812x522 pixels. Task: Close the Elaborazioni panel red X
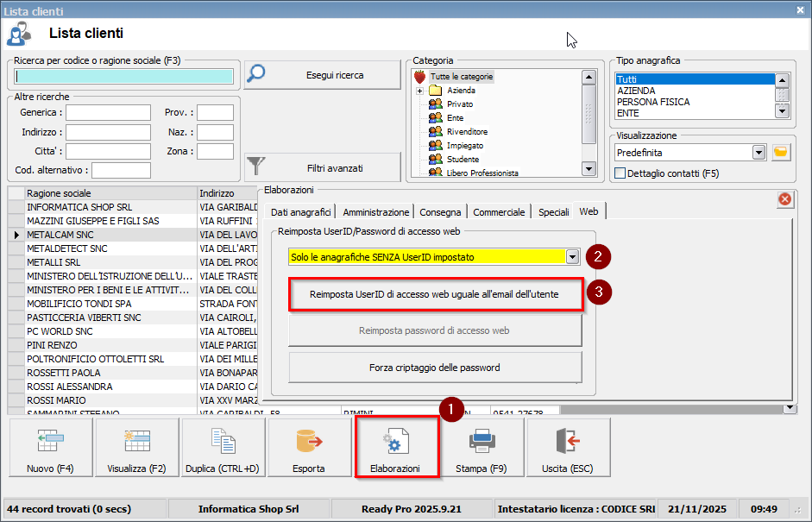click(784, 199)
